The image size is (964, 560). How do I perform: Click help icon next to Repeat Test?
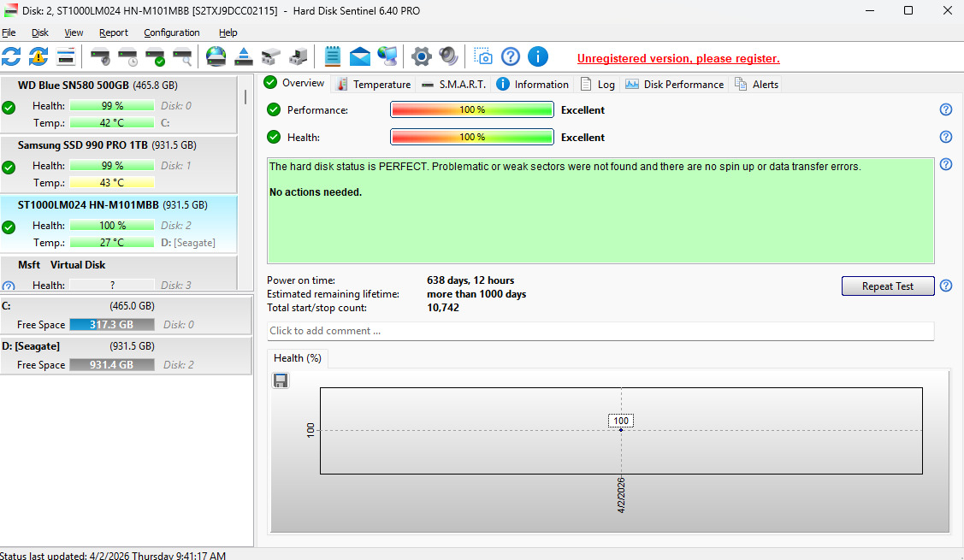(946, 286)
